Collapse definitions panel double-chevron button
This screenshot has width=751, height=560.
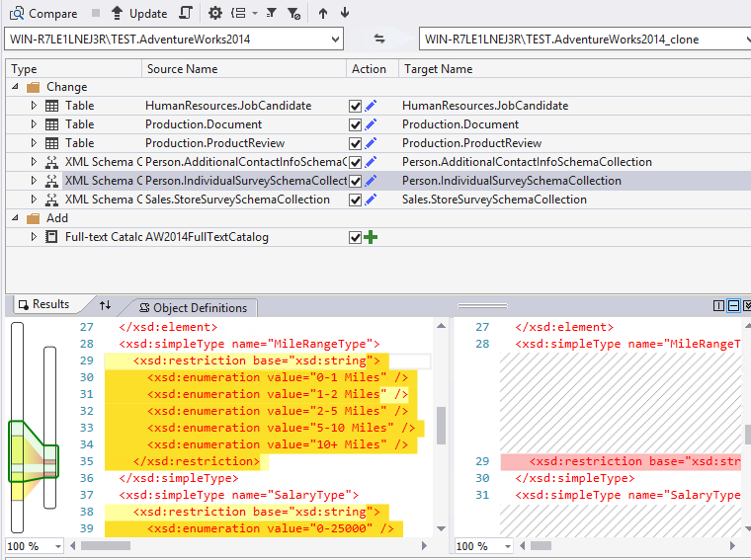pyautogui.click(x=747, y=305)
